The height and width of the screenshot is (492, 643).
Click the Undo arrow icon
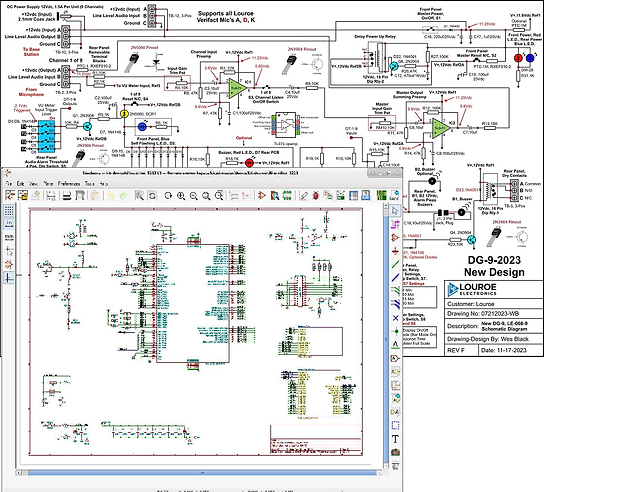coord(111,195)
